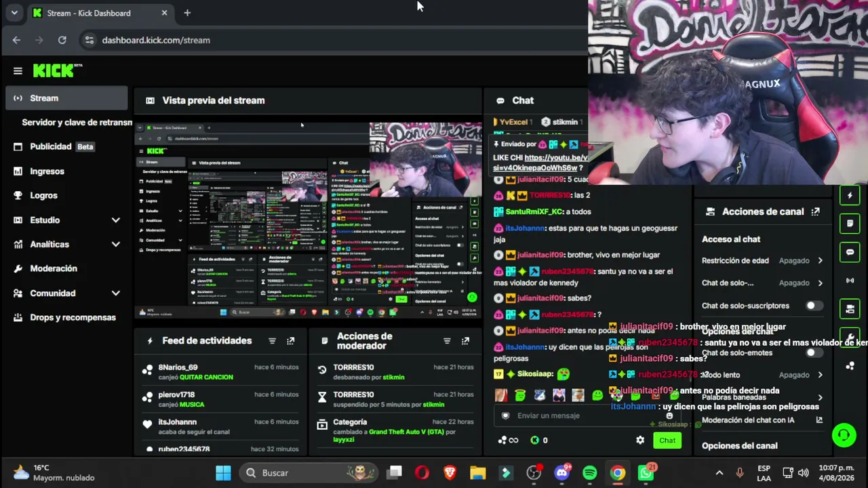The image size is (868, 488).
Task: Open OBS Studio from the taskbar
Action: tap(534, 472)
